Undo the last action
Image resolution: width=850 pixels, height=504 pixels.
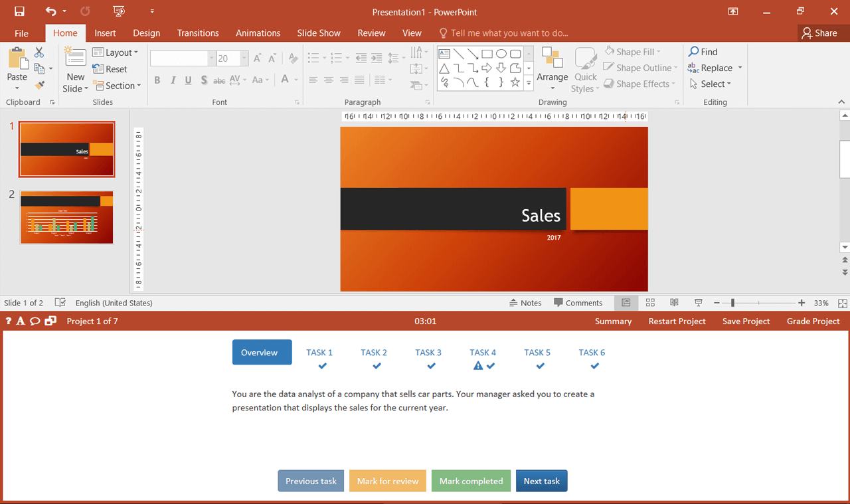51,11
